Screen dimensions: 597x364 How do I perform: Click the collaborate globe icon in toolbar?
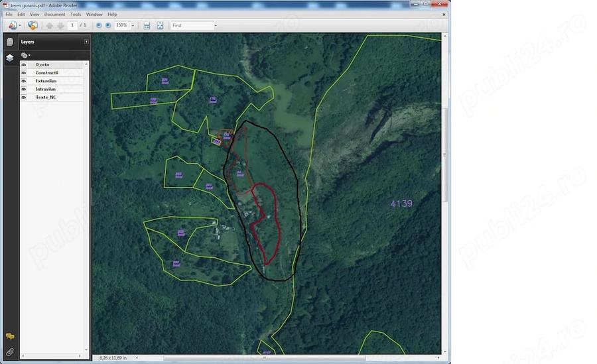(33, 25)
